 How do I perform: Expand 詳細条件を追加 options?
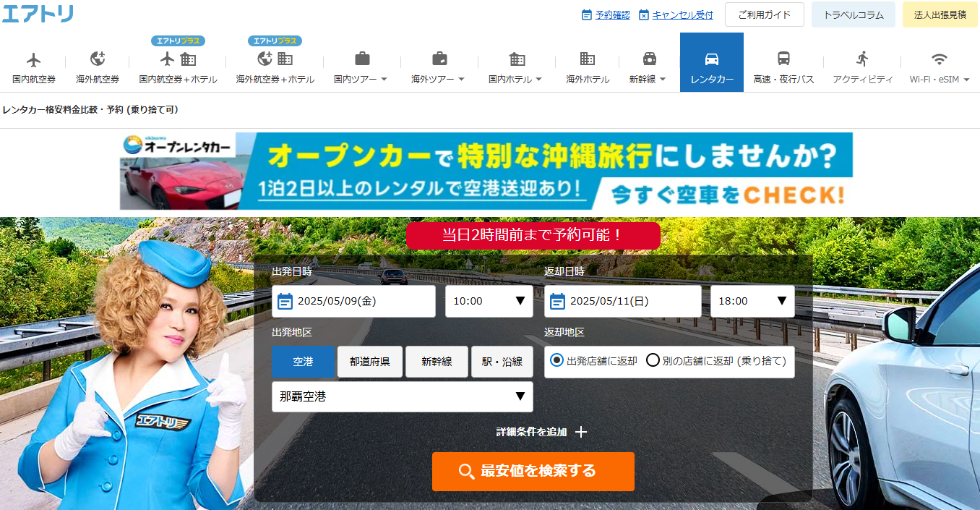tap(542, 432)
